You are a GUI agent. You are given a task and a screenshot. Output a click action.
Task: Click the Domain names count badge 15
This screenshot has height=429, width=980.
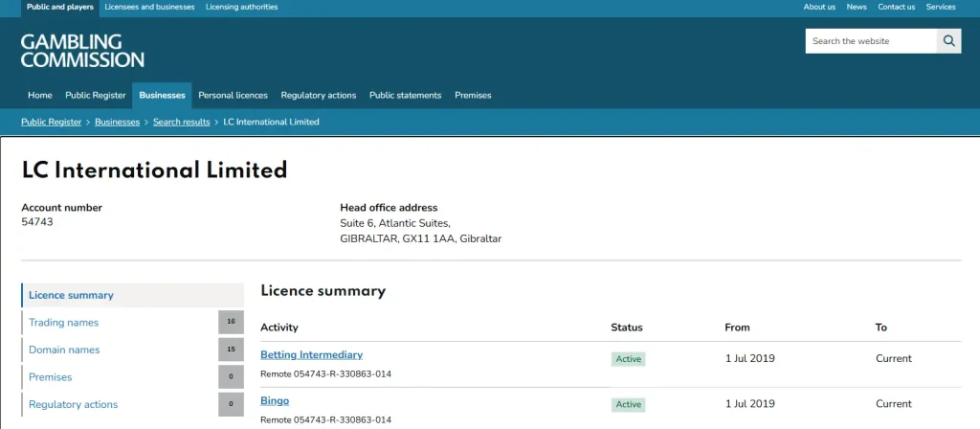click(x=232, y=350)
